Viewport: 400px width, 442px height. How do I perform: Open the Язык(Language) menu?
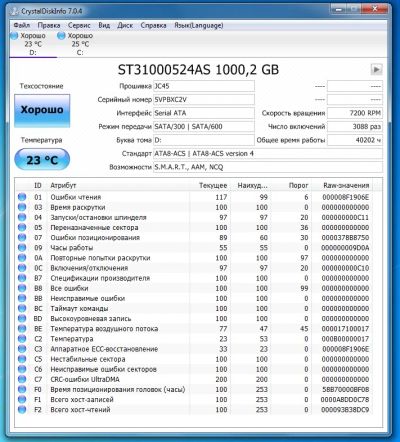coord(199,25)
